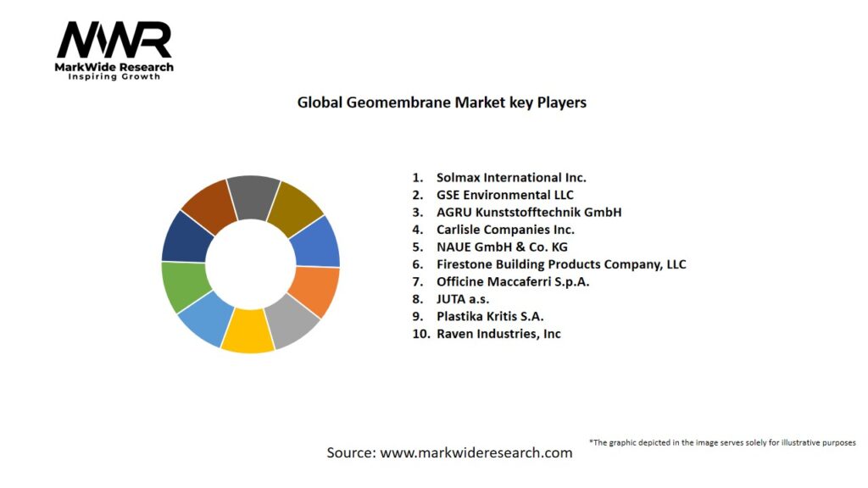Click the MarkWide Research MWR logo
The width and height of the screenshot is (868, 488).
coord(114,49)
